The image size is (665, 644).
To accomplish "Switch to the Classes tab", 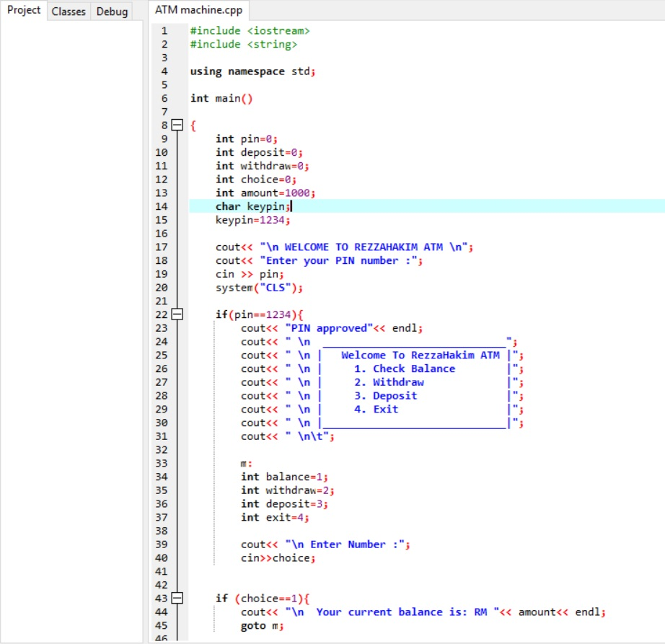I will pyautogui.click(x=69, y=10).
